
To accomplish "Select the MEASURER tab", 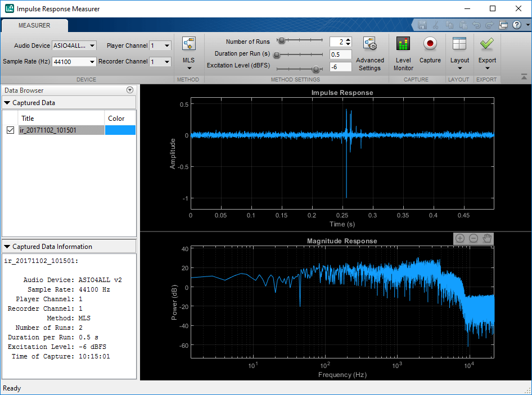I will [x=34, y=25].
